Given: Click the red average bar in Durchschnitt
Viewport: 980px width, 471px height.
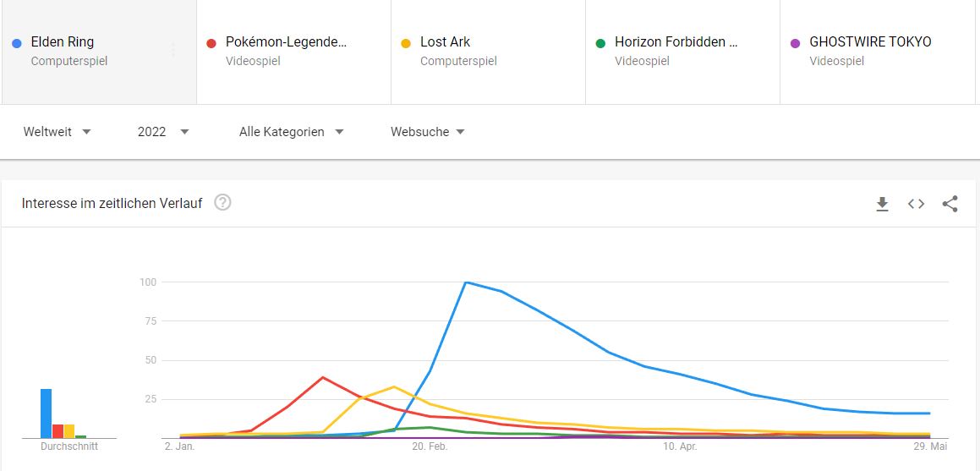Looking at the screenshot, I should pos(57,431).
